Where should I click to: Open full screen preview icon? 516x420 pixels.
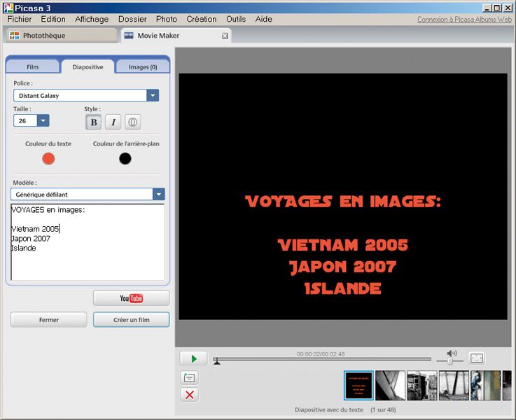[477, 358]
